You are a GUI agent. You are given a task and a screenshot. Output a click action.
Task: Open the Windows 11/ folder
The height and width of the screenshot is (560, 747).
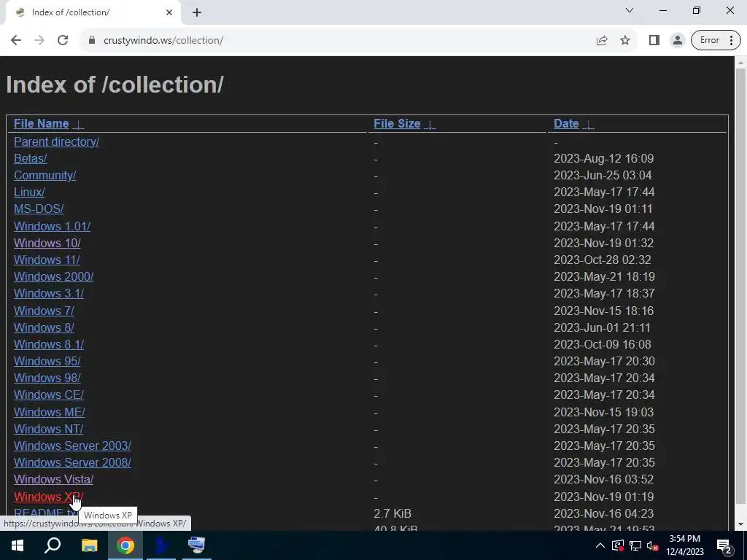tap(47, 260)
